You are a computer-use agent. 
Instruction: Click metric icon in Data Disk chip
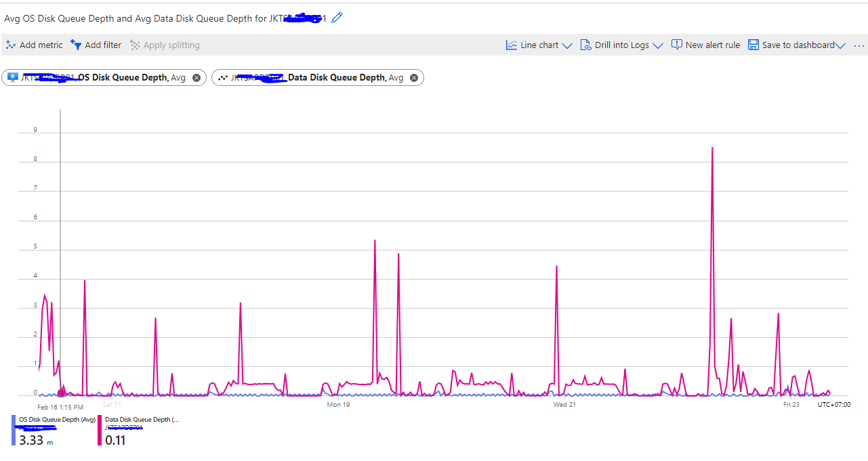(223, 78)
